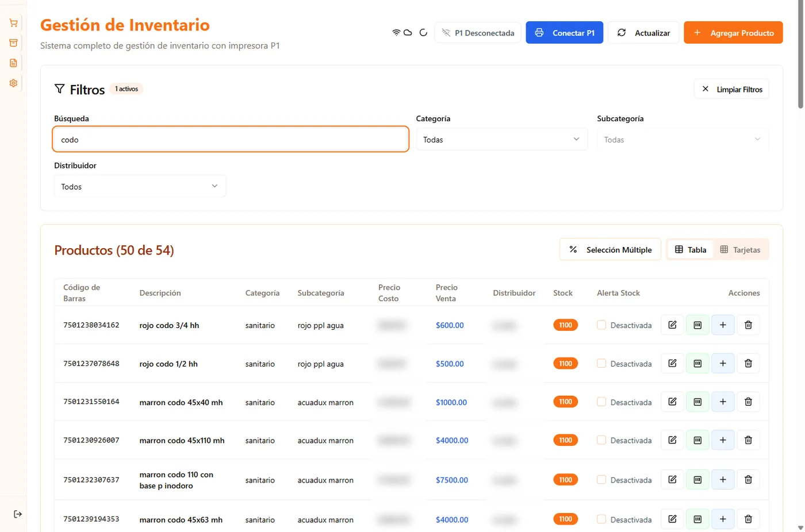Click the Descripción column header
Viewport: 805px width, 532px height.
point(160,293)
